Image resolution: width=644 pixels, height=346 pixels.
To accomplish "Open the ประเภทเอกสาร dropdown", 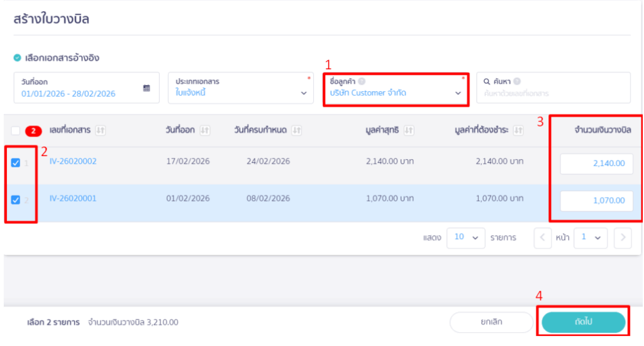I will pyautogui.click(x=241, y=88).
